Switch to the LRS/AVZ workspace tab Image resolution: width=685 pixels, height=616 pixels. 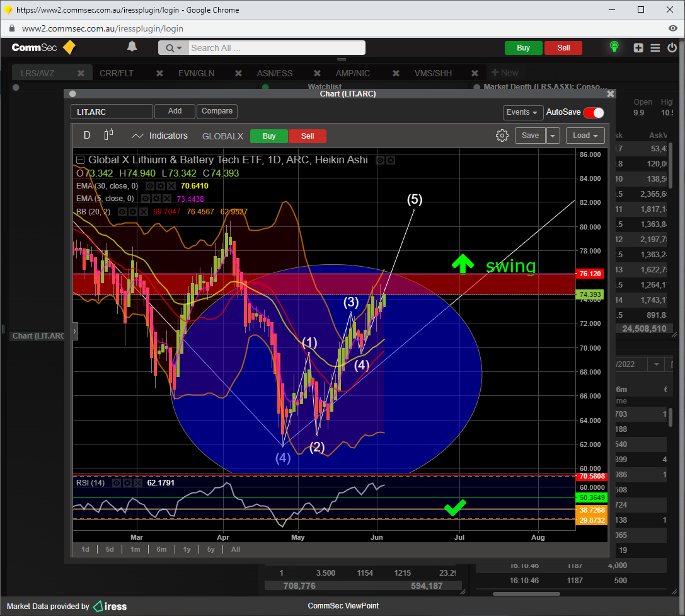click(x=38, y=73)
